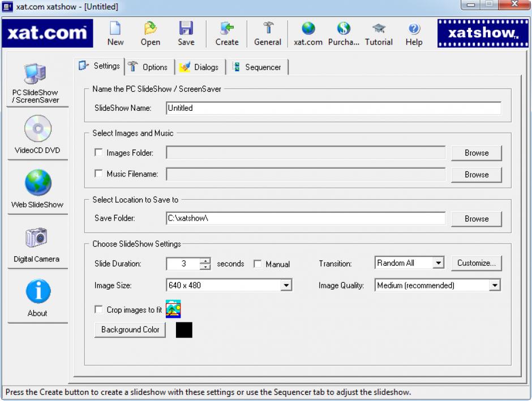Browse for the Save Folder
This screenshot has height=401, width=532.
tap(477, 219)
